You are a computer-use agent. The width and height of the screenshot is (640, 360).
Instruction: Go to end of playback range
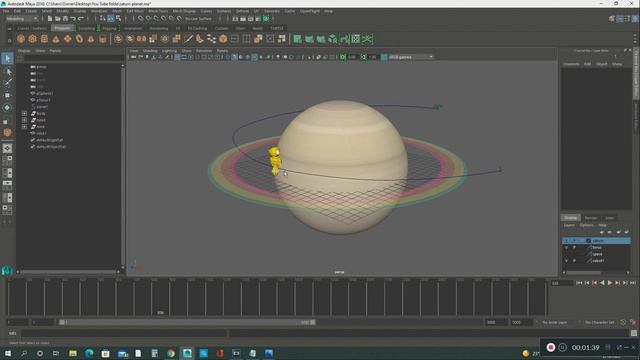point(633,283)
